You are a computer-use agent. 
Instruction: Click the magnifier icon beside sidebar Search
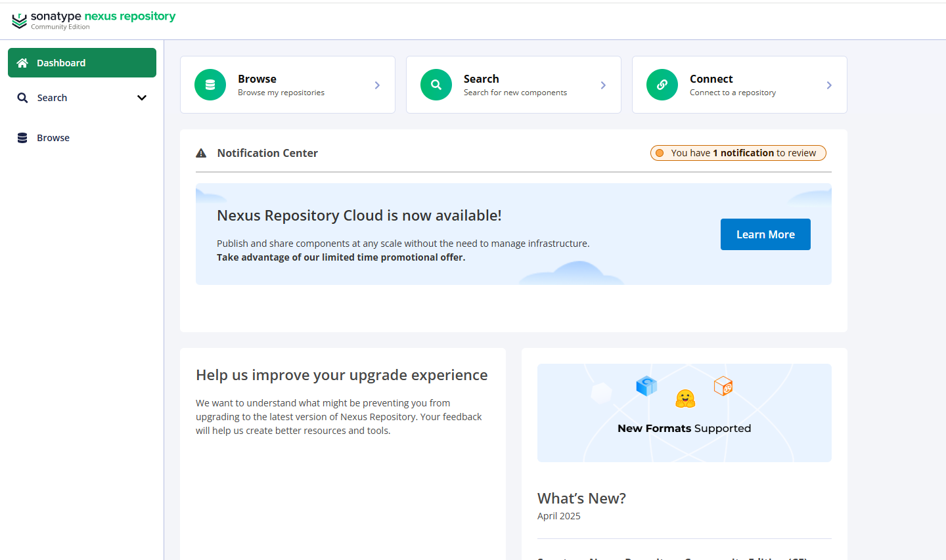point(22,98)
